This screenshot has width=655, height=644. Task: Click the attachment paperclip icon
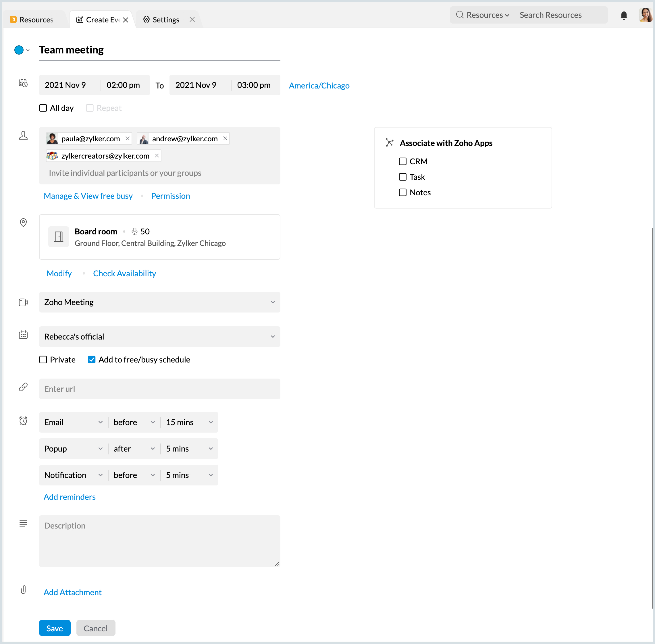pos(23,590)
